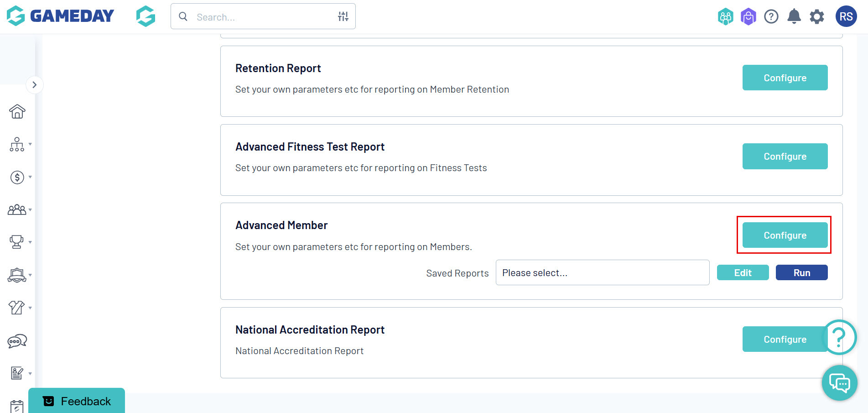Open the jersey teams sidebar icon
This screenshot has width=868, height=413.
17,308
